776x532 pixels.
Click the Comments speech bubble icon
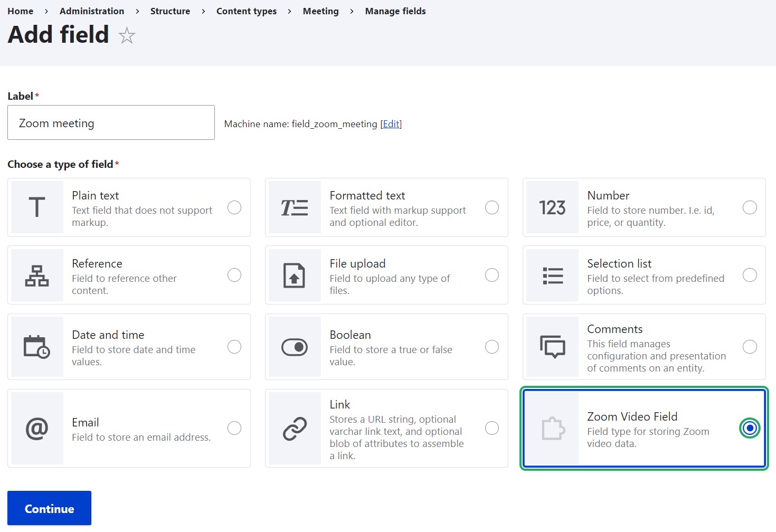(x=553, y=347)
